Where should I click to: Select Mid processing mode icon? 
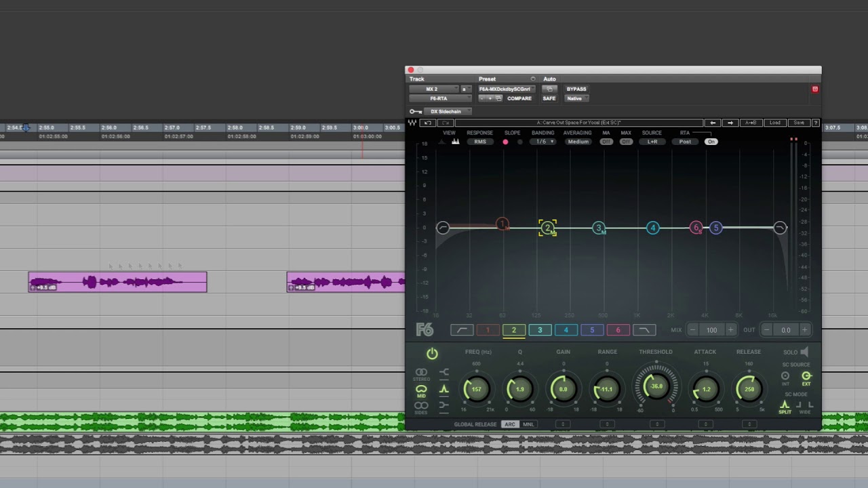[x=421, y=390]
